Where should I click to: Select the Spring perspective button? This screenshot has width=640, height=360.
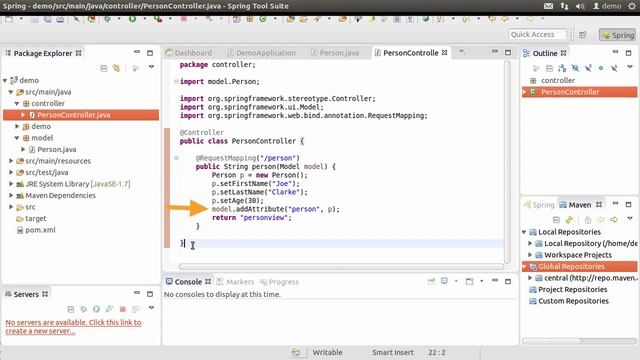point(618,35)
